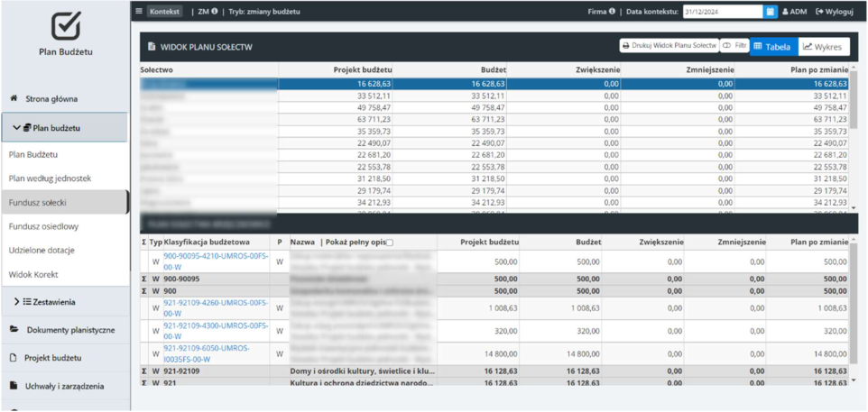Click the info icon next to ZM

pos(214,11)
